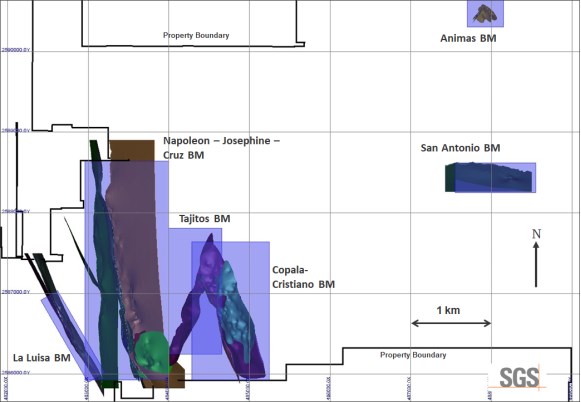Click the N compass letter

536,234
